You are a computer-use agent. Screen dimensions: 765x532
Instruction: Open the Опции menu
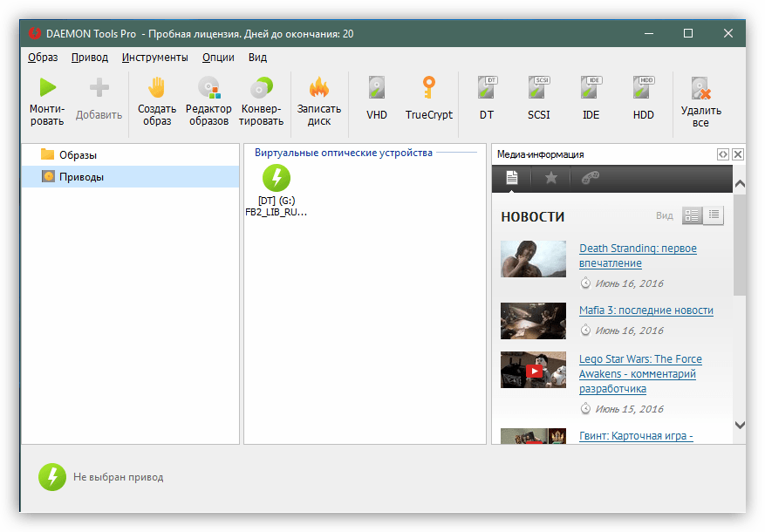tap(218, 58)
